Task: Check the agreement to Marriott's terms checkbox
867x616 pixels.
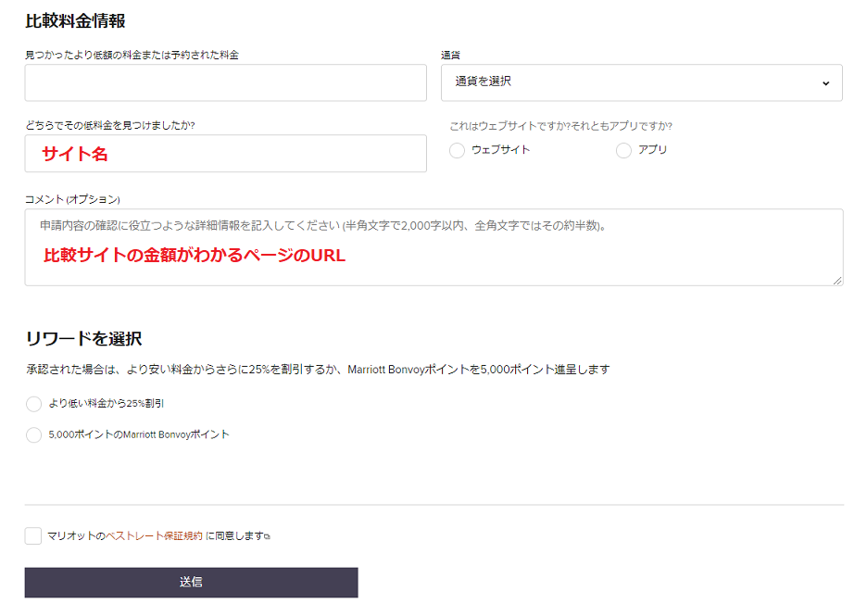Action: pyautogui.click(x=33, y=535)
